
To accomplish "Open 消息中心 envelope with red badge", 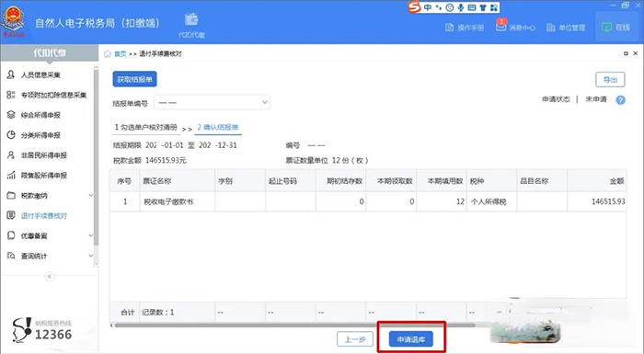I will 500,27.
